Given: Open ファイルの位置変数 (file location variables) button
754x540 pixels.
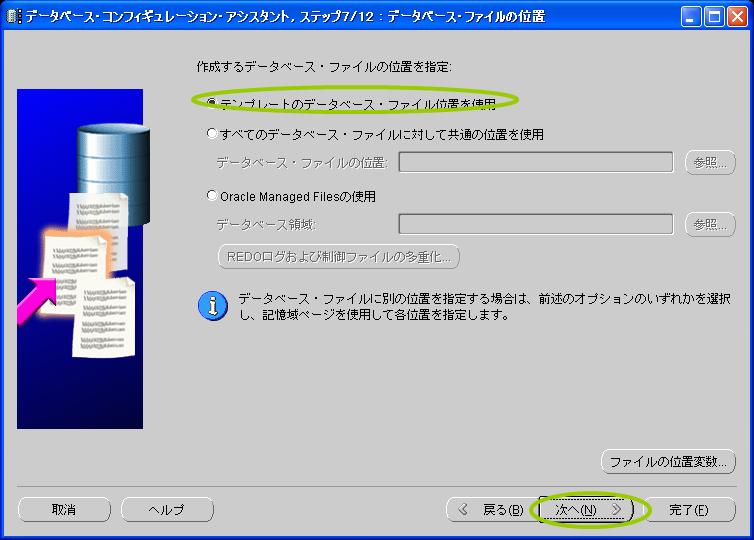Looking at the screenshot, I should [668, 462].
